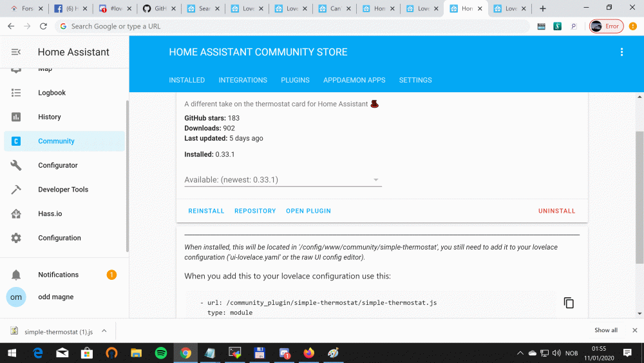Open volume control in system tray
The width and height of the screenshot is (644, 363).
point(556,353)
